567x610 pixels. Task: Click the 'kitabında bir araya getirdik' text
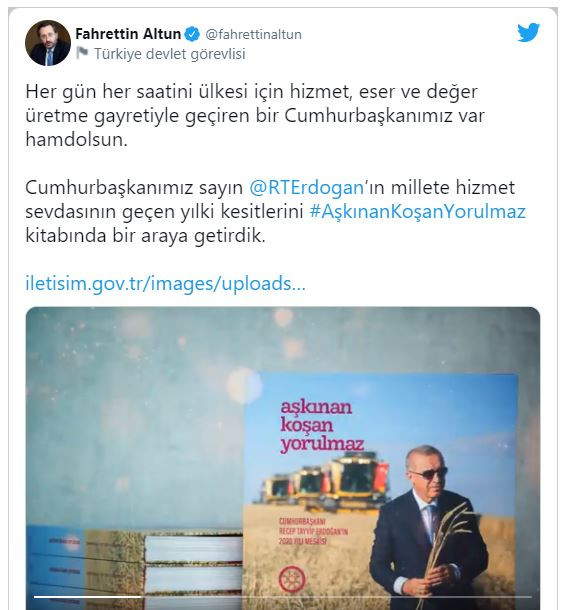[145, 236]
